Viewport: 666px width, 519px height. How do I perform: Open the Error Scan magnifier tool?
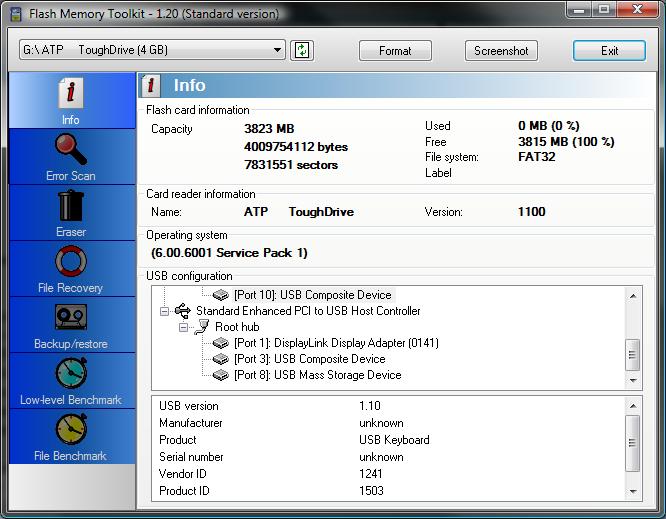point(72,157)
